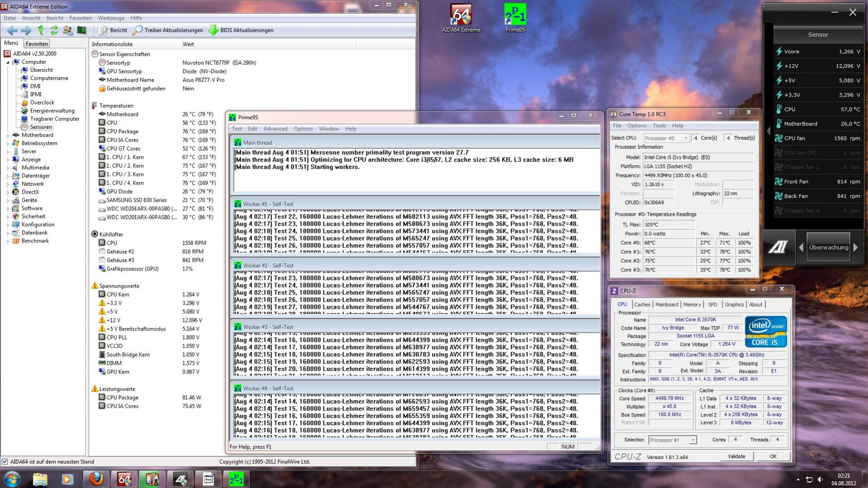The image size is (868, 488).
Task: Expand the Datenträger tree node
Action: click(x=8, y=176)
